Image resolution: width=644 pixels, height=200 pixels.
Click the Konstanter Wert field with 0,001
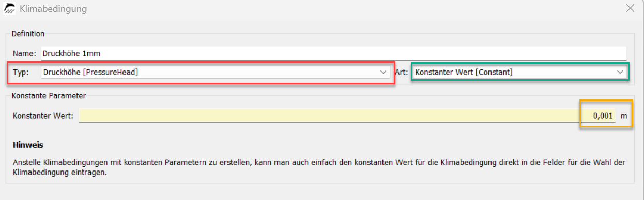pyautogui.click(x=347, y=116)
